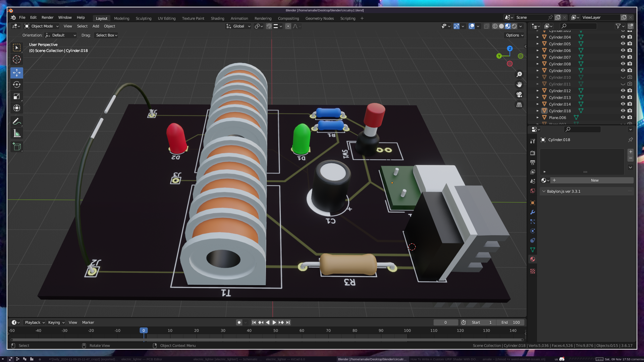Open the Modifiers wrench properties tab
The width and height of the screenshot is (644, 362).
click(x=532, y=212)
